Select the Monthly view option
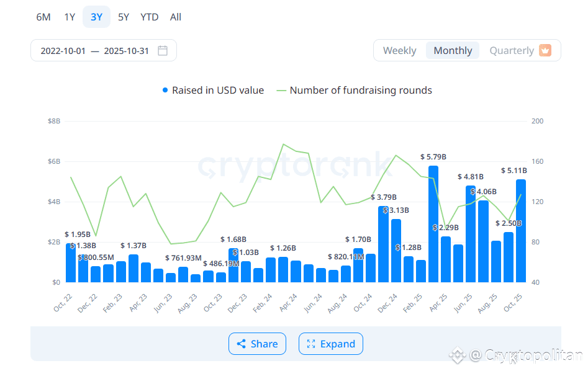The height and width of the screenshot is (371, 588). 452,50
